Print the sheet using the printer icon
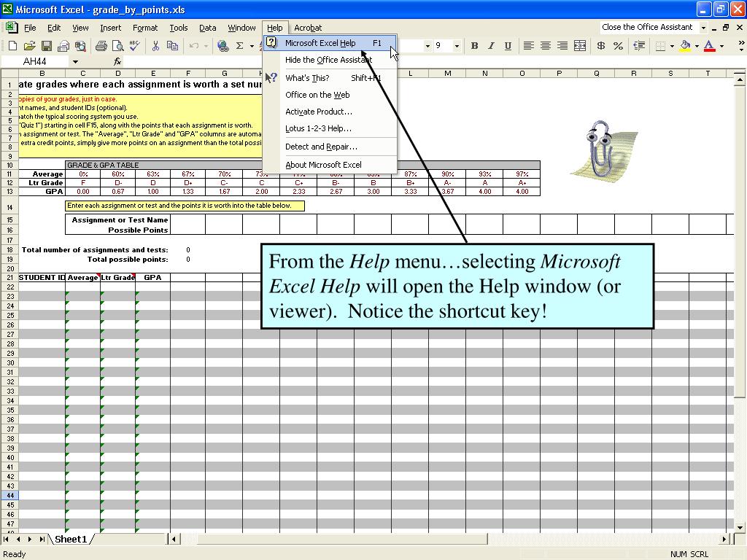The height and width of the screenshot is (560, 747). pyautogui.click(x=101, y=46)
